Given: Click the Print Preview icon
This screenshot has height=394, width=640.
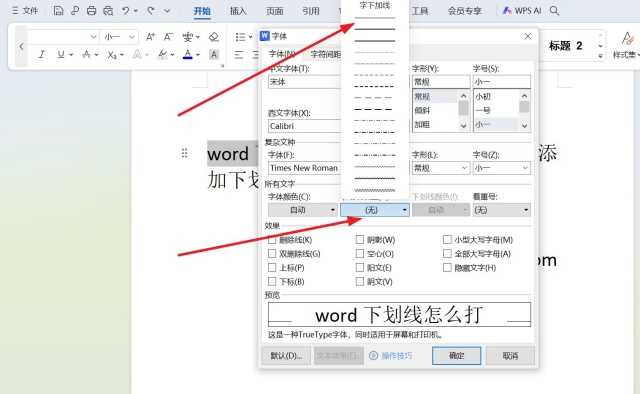Looking at the screenshot, I should [108, 11].
